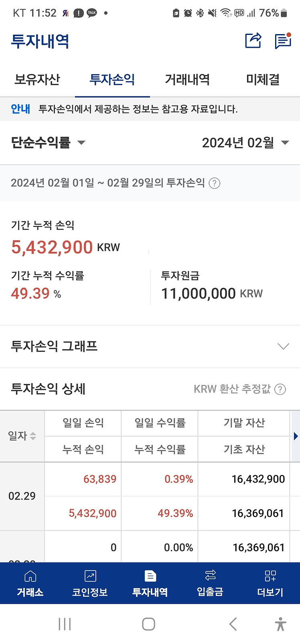Tap Android home navigation button
Screen dimensions: 300x644
click(148, 624)
